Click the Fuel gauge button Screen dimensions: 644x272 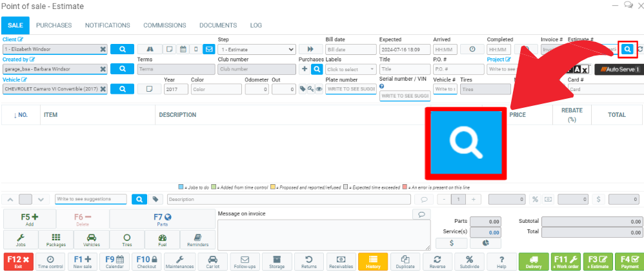[162, 240]
